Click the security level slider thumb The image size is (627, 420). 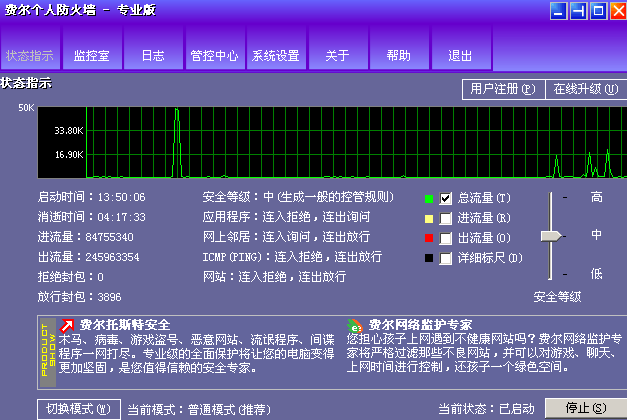pos(551,236)
